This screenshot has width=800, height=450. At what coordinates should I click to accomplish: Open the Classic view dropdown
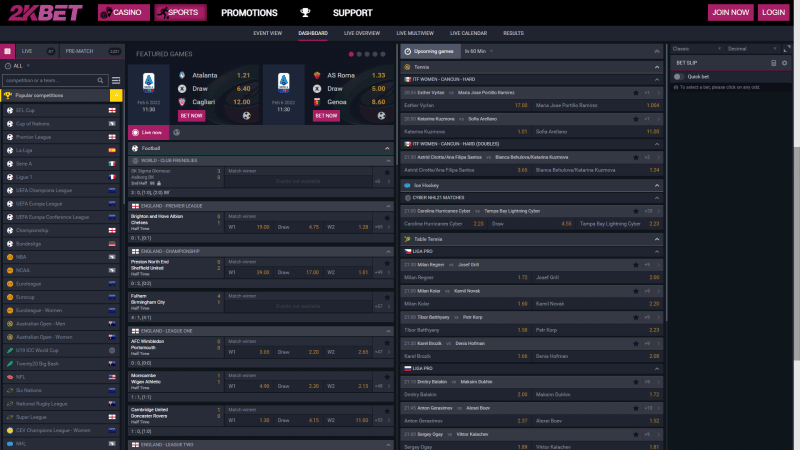[696, 49]
